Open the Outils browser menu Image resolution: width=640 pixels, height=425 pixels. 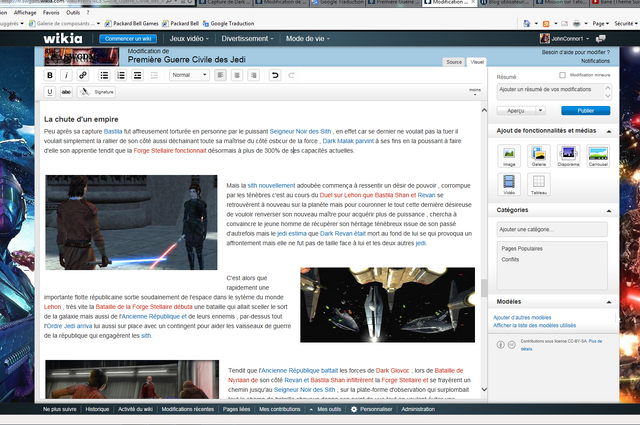pos(73,13)
